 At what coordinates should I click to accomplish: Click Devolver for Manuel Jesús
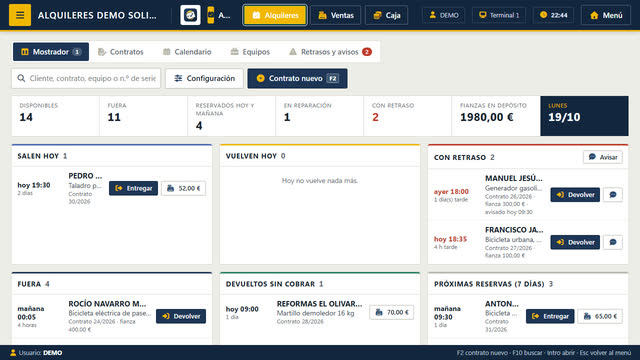tap(575, 195)
